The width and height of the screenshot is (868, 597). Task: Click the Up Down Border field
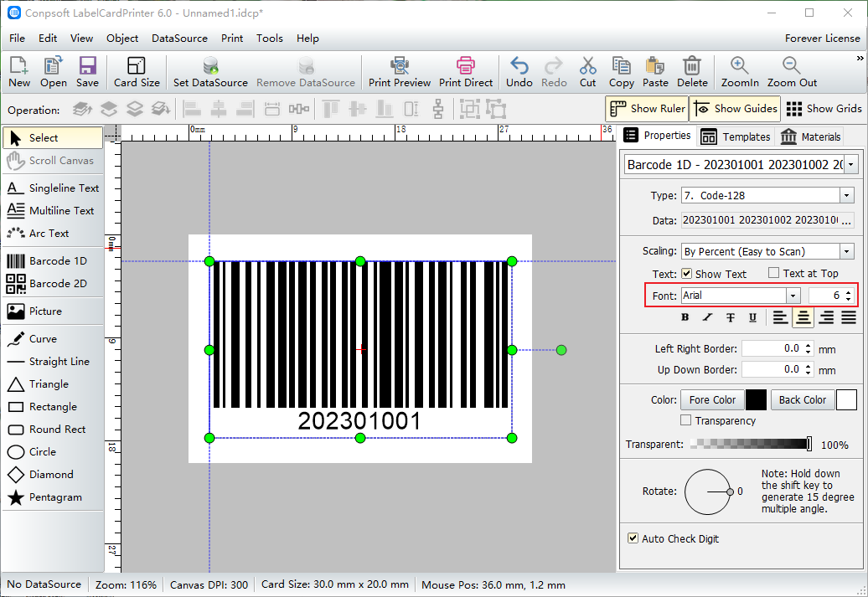pyautogui.click(x=778, y=369)
